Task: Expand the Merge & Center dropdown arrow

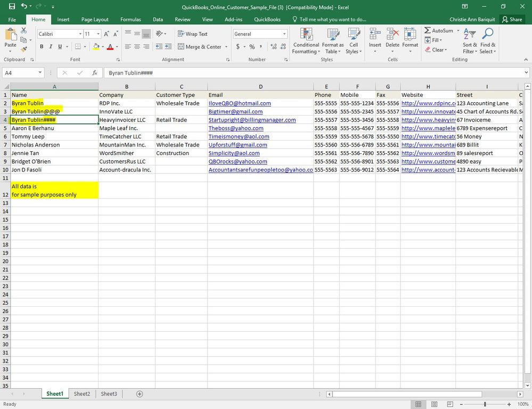Action: (x=226, y=47)
